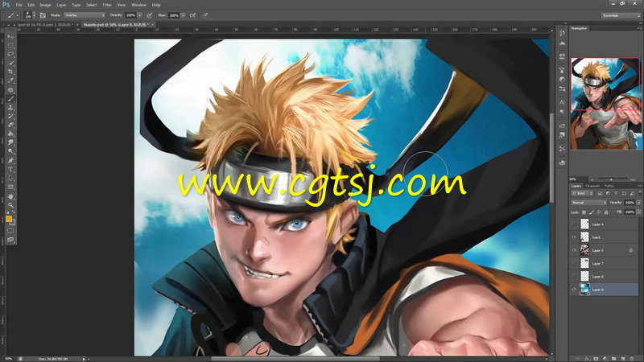This screenshot has width=644, height=362.
Task: Click the Navigator preview thumbnail
Action: pos(606,104)
